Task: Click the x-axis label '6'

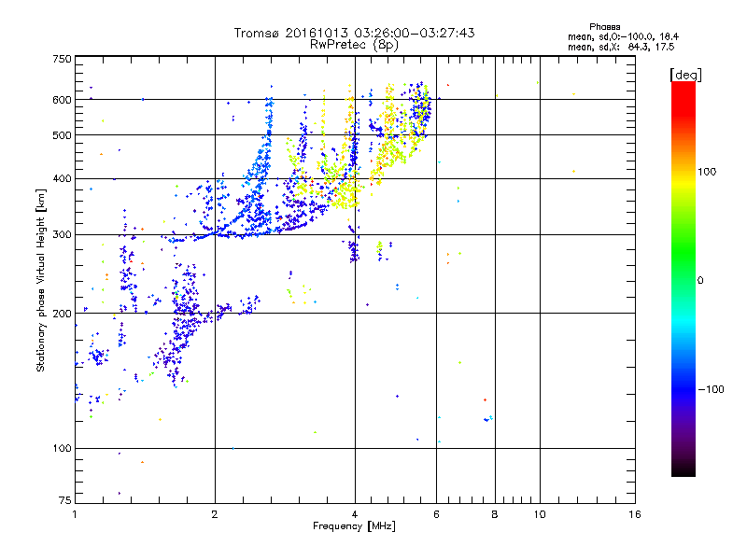Action: 436,514
